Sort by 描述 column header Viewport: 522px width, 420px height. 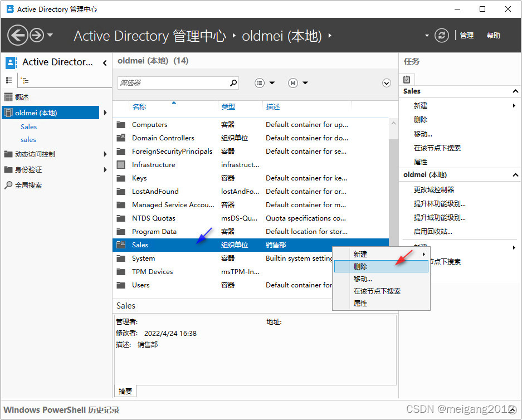coord(272,107)
